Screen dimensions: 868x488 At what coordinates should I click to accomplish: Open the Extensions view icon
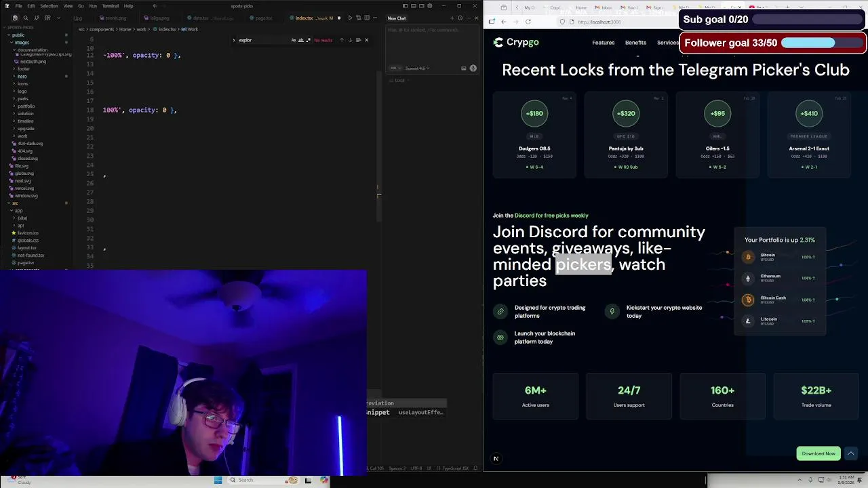[47, 18]
